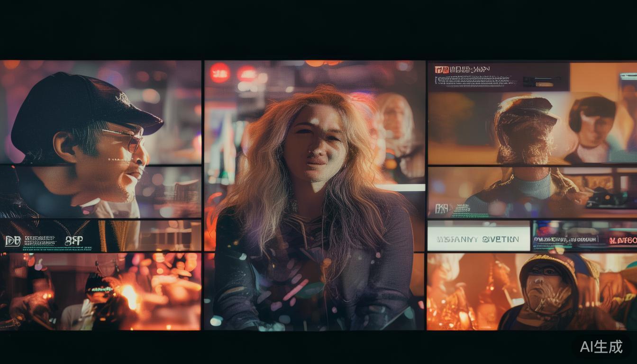Select the right red circular neon sign
Screen dimensions: 637x364
coord(247,73)
